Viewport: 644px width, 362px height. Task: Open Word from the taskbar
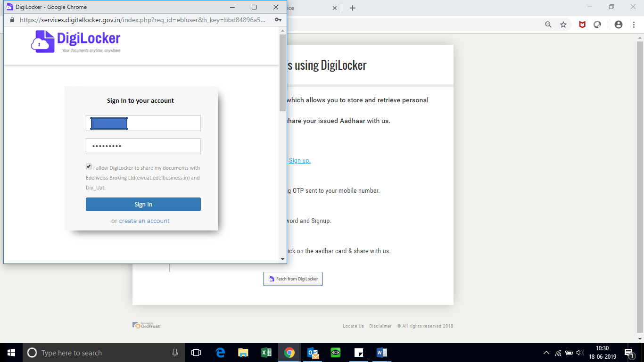pyautogui.click(x=382, y=353)
